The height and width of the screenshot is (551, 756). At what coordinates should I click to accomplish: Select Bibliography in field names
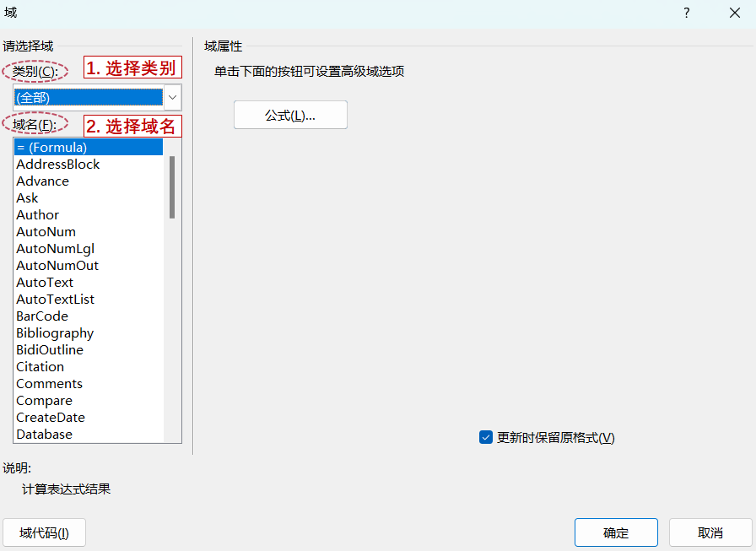point(55,333)
